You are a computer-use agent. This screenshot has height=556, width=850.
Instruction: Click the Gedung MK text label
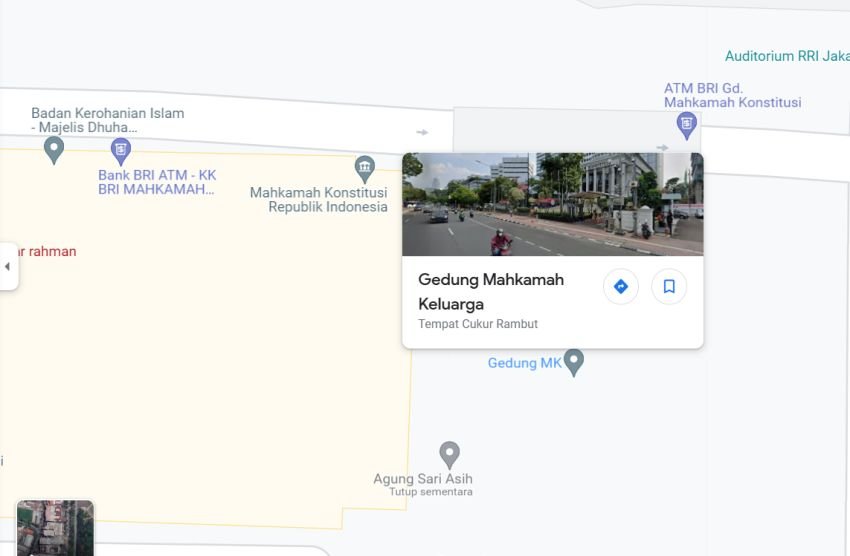524,363
